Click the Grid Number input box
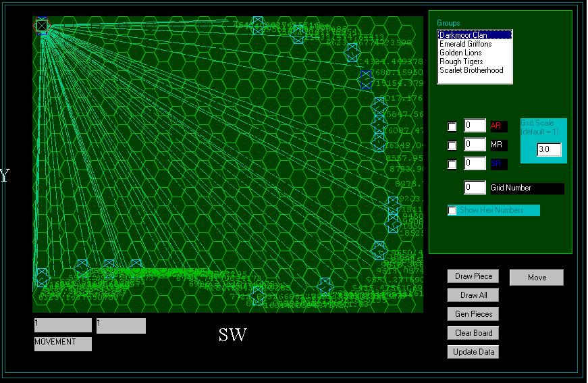Screen dimensions: 588x383 point(475,188)
